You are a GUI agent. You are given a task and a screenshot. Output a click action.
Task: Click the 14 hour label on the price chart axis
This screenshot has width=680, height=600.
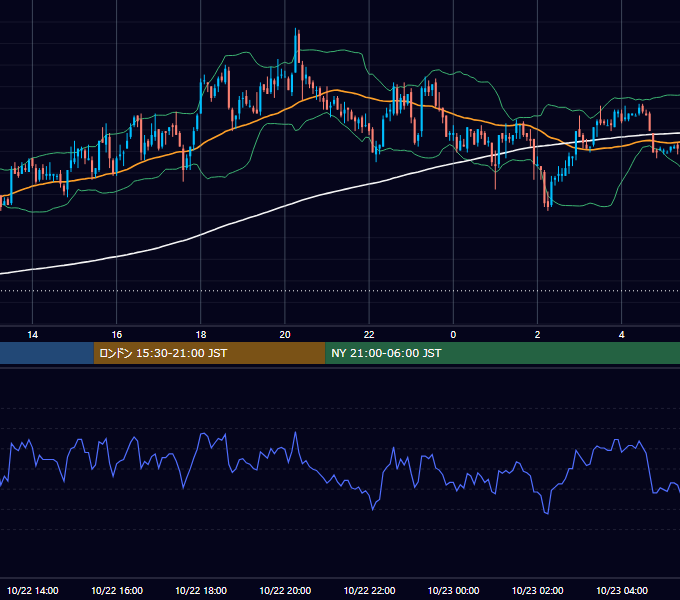(x=33, y=335)
